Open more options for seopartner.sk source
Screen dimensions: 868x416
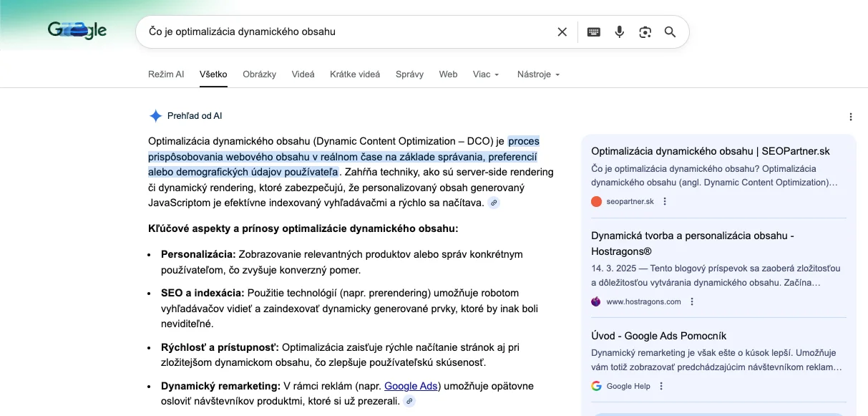665,202
